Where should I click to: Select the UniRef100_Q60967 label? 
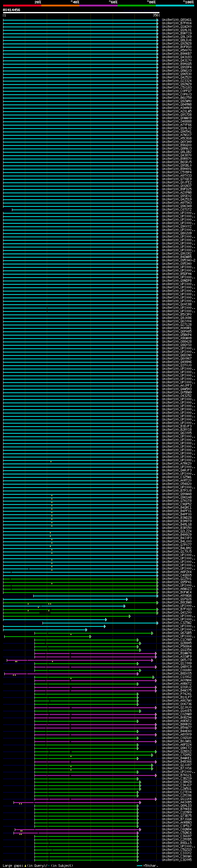(x=177, y=358)
